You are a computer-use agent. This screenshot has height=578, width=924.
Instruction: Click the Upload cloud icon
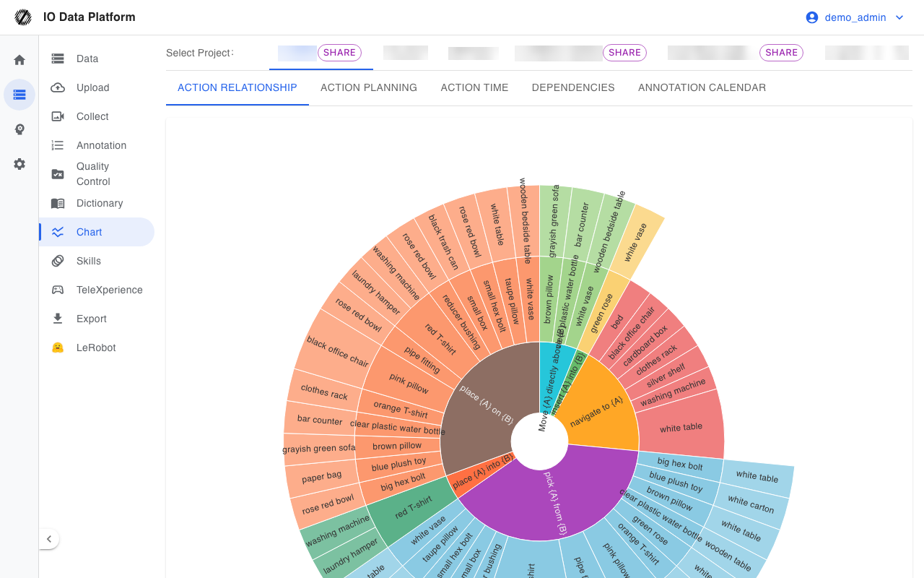point(58,87)
